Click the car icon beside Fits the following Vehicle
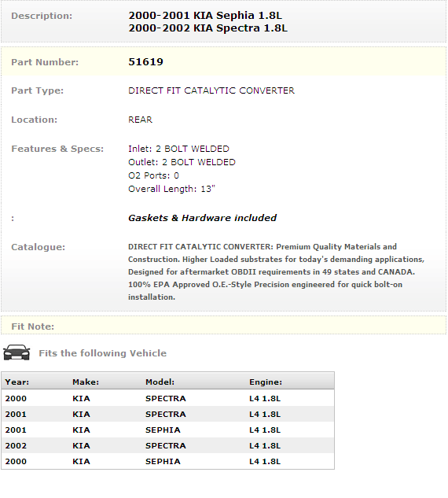448x498 pixels. [x=17, y=352]
